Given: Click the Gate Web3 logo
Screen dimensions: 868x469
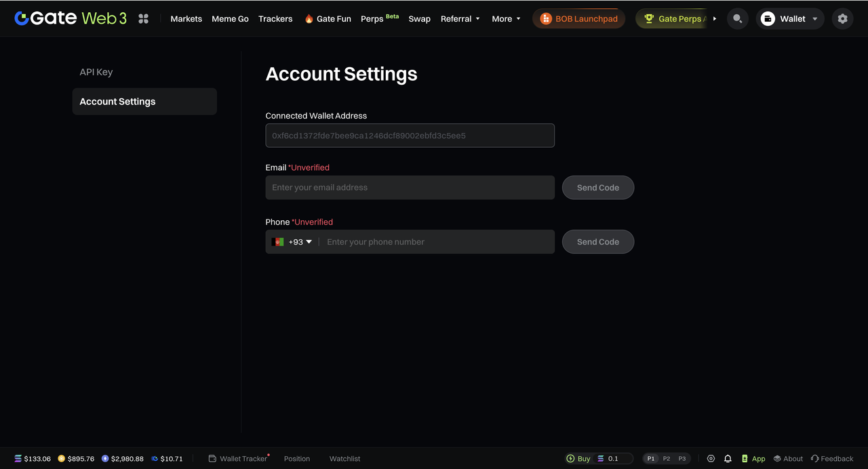Looking at the screenshot, I should (71, 18).
